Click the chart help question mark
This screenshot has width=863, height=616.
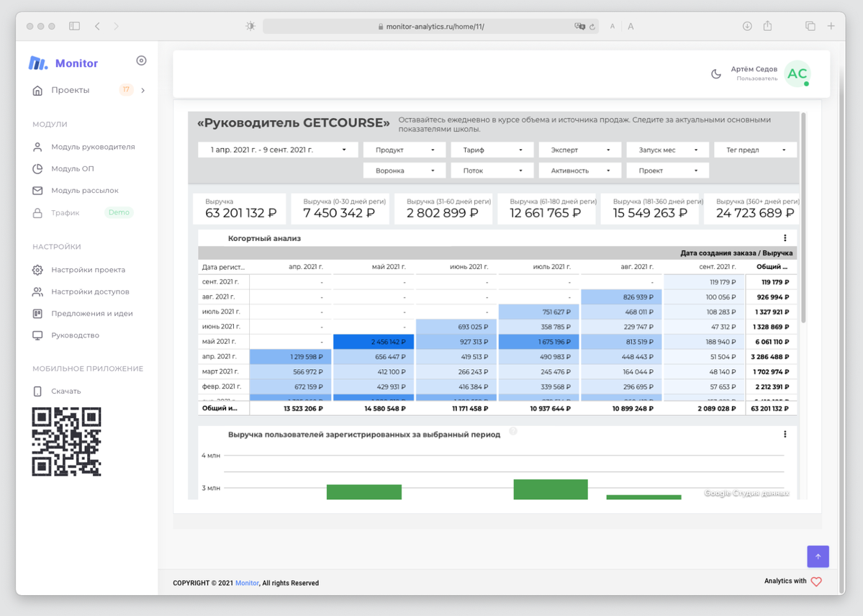(x=513, y=431)
